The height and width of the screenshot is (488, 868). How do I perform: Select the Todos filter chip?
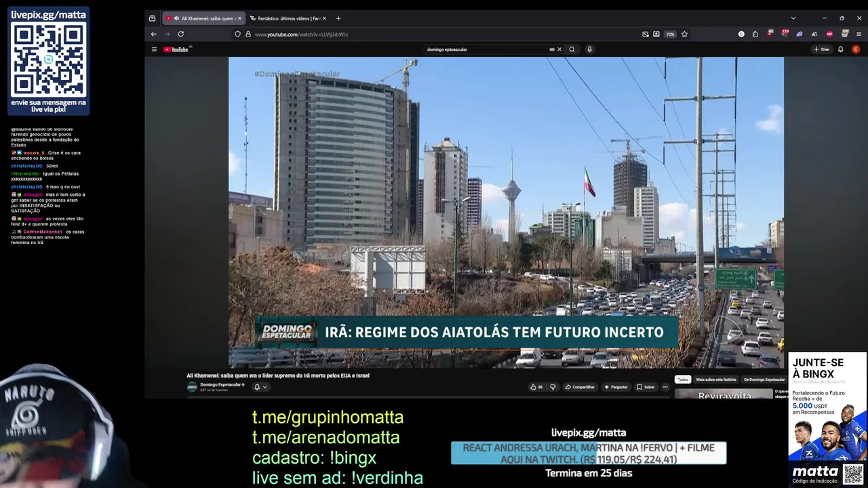pos(683,380)
